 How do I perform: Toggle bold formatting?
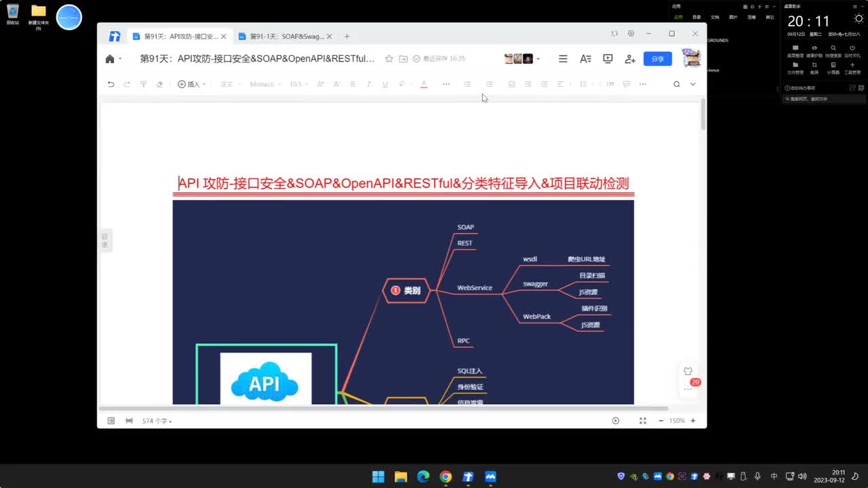353,84
